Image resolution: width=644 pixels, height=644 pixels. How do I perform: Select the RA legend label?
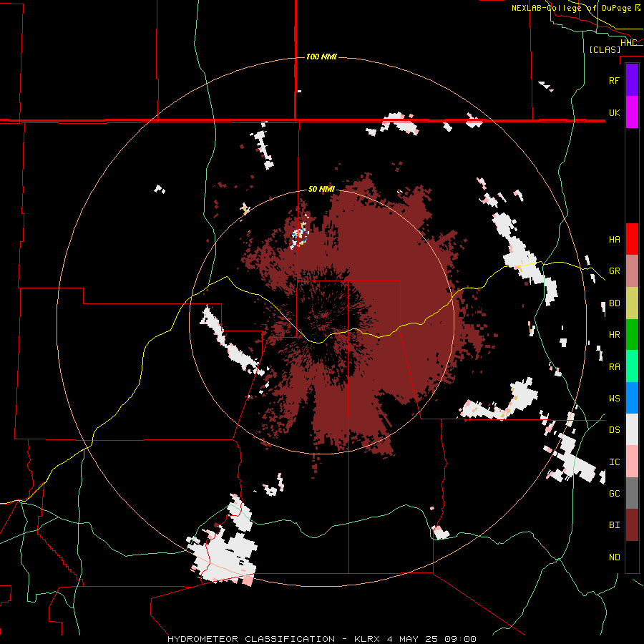[x=614, y=367]
